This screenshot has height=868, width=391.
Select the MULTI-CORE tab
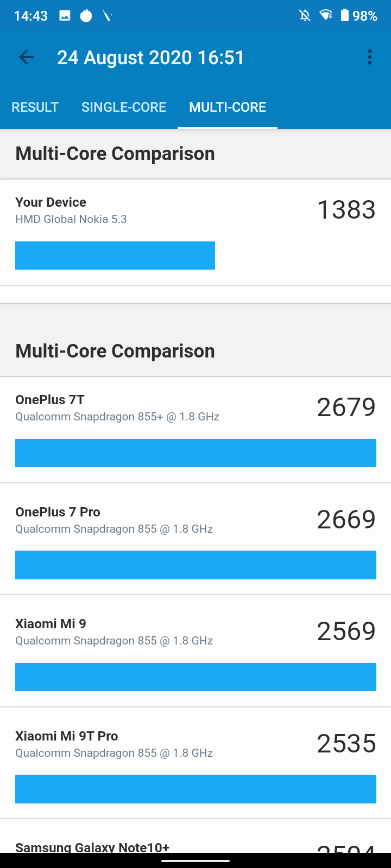(x=228, y=107)
